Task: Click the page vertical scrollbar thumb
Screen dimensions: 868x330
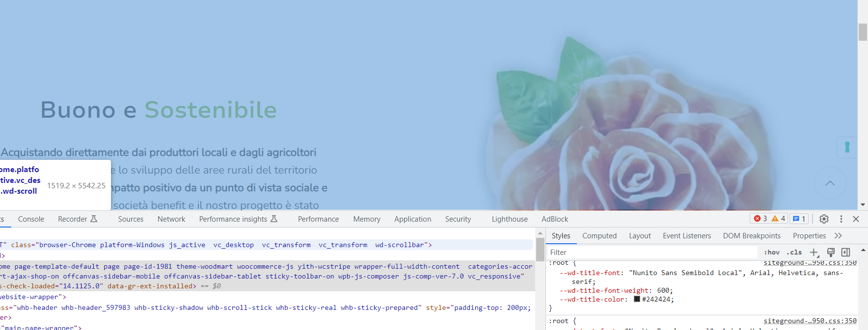Action: (x=863, y=32)
